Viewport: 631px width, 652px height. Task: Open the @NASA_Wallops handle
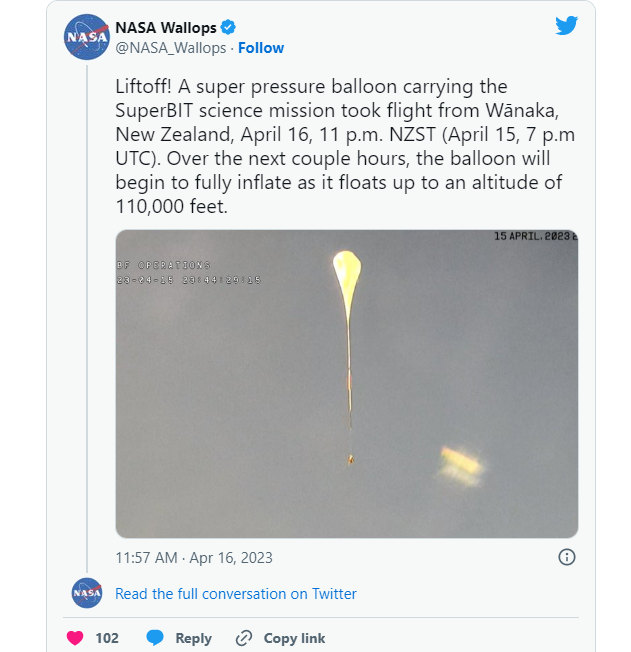171,48
